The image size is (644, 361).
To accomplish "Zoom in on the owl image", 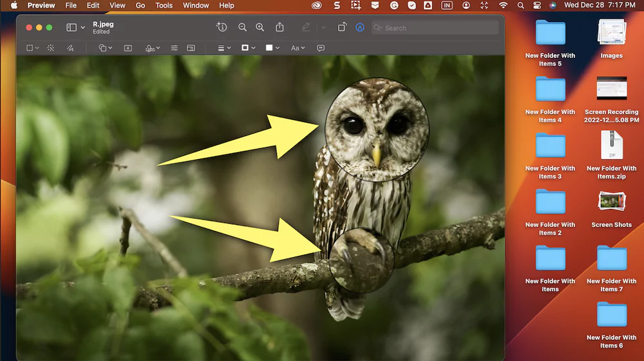I will click(260, 28).
